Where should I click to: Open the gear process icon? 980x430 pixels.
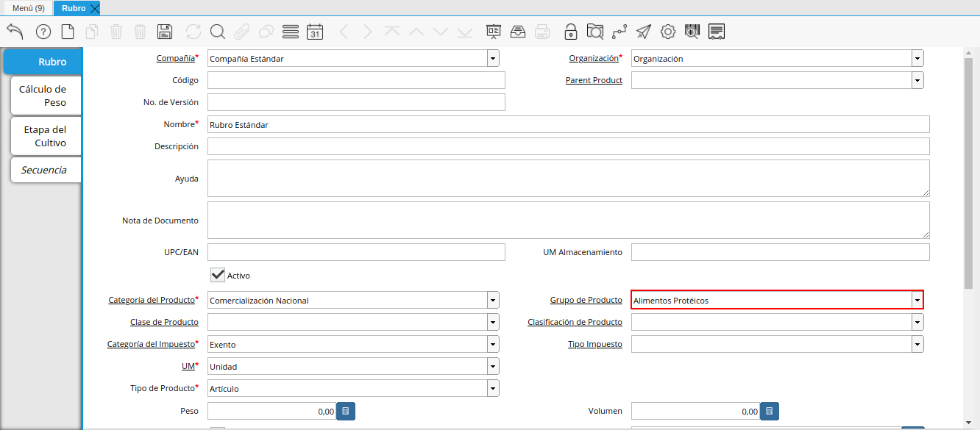point(668,32)
